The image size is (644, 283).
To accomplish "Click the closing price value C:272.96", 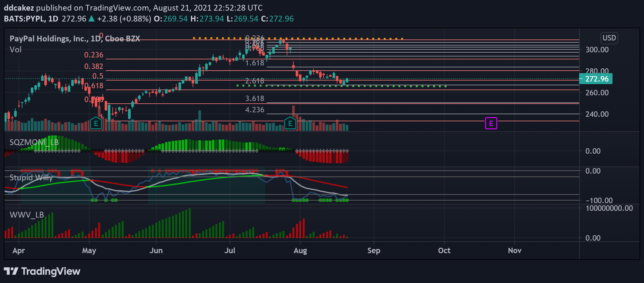I will point(277,19).
